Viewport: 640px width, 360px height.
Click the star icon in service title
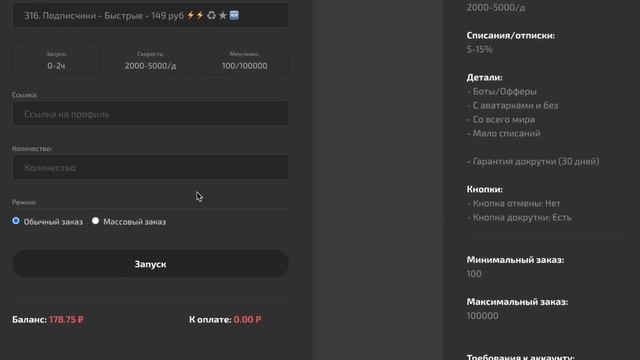[x=222, y=16]
